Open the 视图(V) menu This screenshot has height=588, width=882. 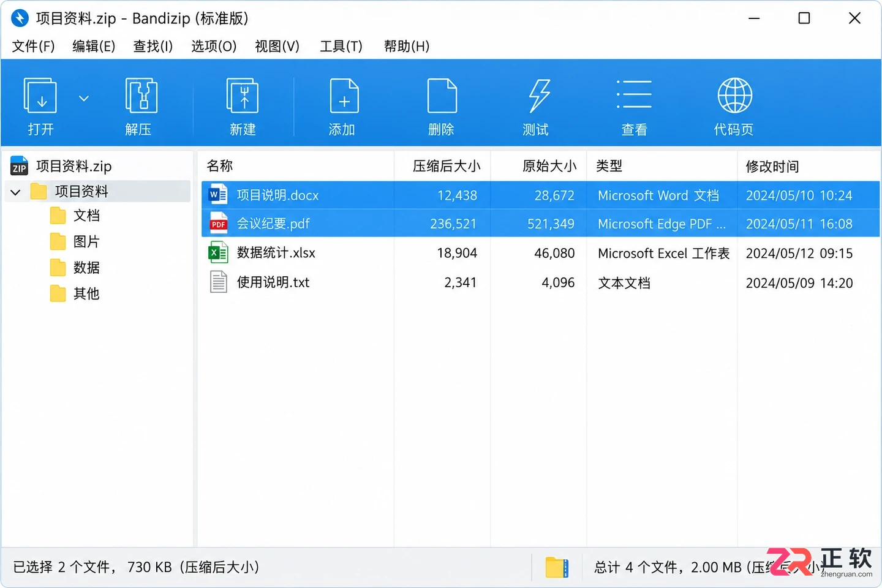pos(277,47)
